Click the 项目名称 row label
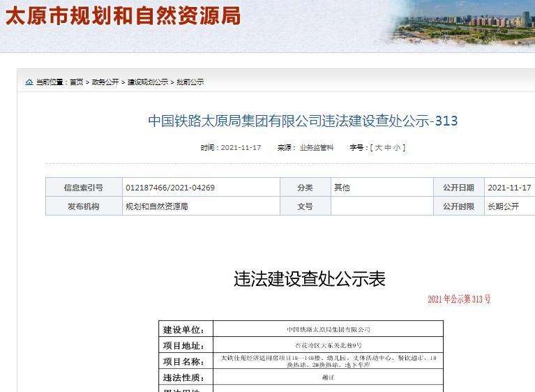This screenshot has width=535, height=392. tap(186, 361)
